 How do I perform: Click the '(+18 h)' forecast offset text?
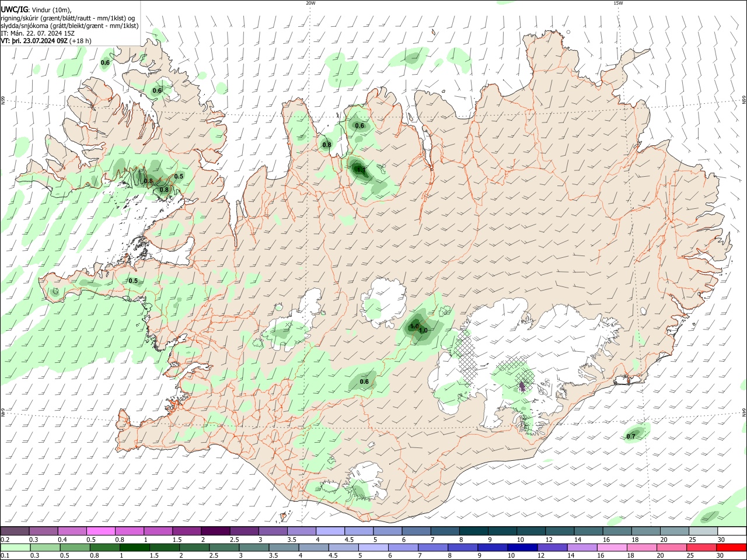(81, 41)
